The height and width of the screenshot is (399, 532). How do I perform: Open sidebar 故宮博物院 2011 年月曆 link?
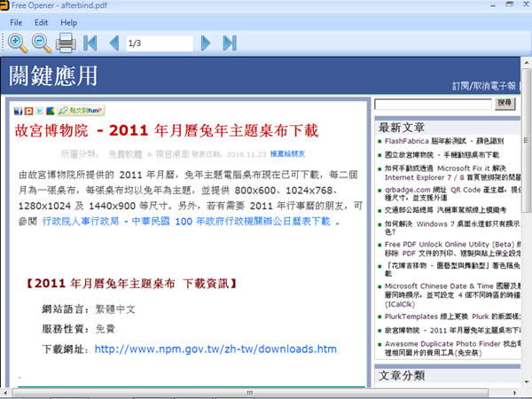(x=452, y=331)
